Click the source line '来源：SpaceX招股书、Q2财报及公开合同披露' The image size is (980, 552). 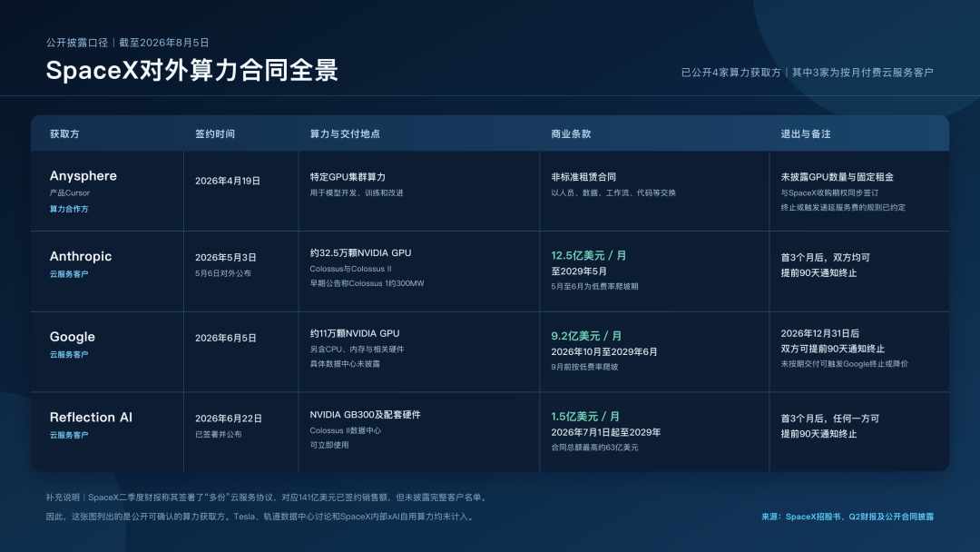[848, 517]
